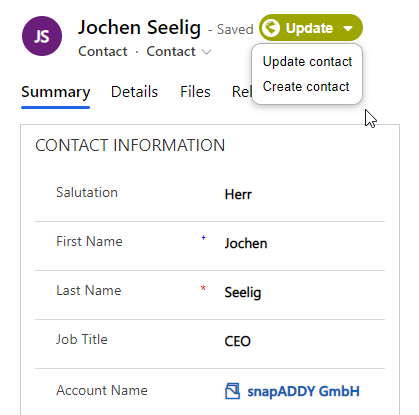Click the JS purple avatar circle
Screen dimensions: 419x415
tap(42, 36)
